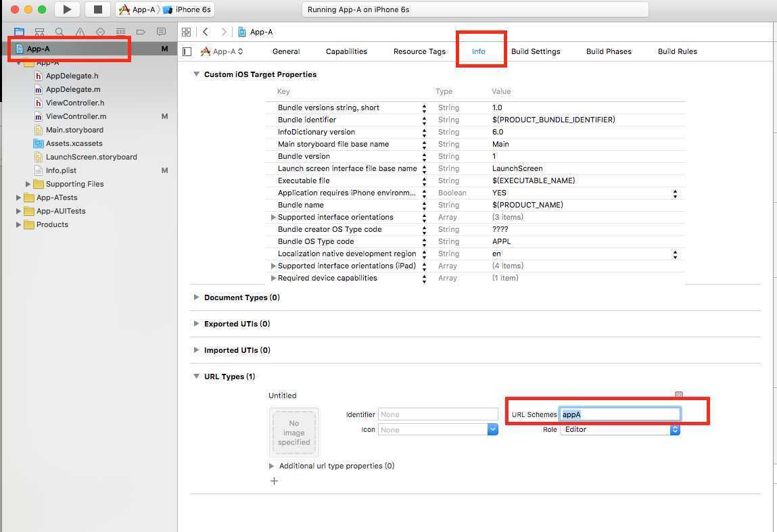Expand Additional url type properties
777x532 pixels.
coord(272,466)
